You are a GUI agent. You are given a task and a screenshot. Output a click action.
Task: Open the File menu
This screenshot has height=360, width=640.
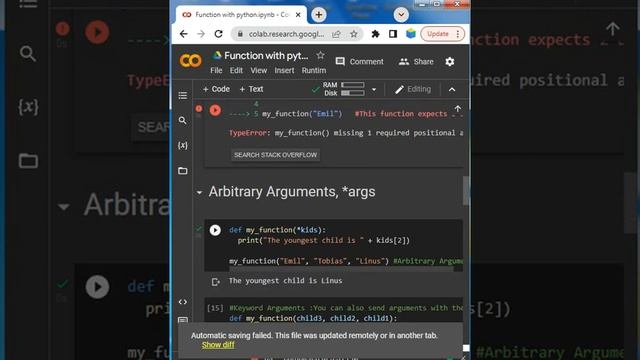(x=216, y=70)
